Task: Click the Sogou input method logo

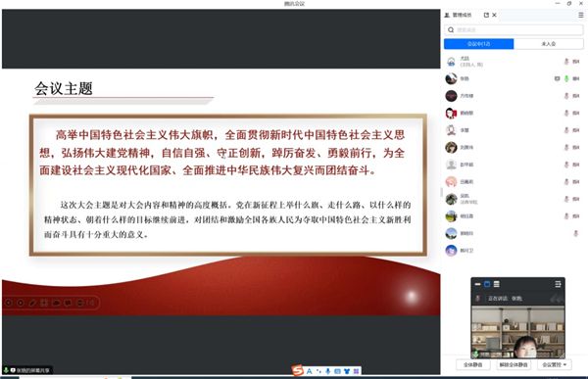Action: (x=298, y=371)
